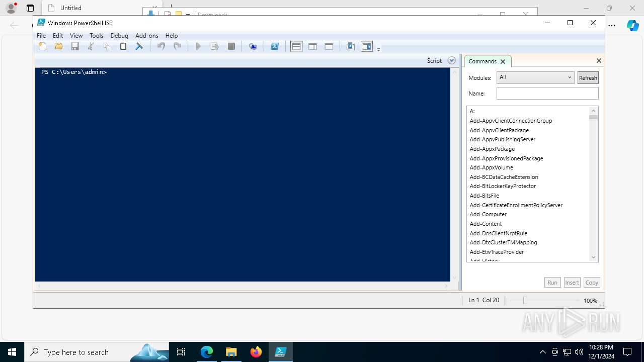
Task: Expand the Script pane chevron
Action: click(x=452, y=60)
